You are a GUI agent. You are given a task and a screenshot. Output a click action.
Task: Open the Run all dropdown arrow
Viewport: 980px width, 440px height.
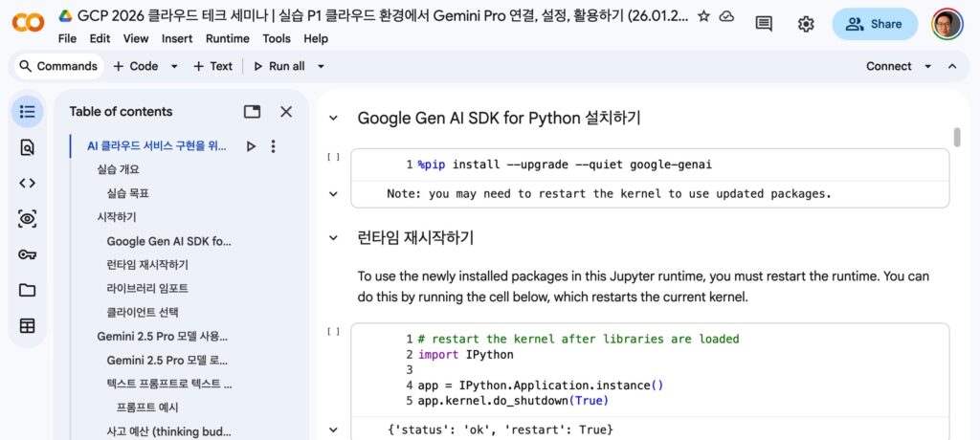point(321,66)
